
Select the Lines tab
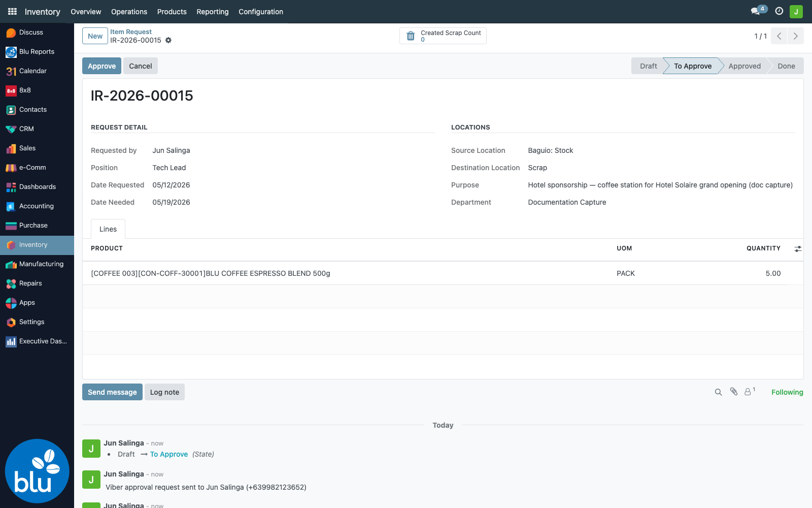pos(108,229)
